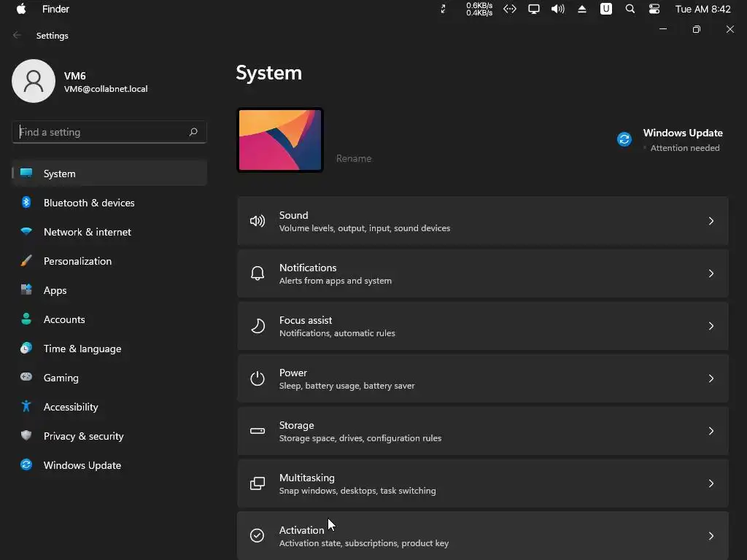Open Sound settings row
This screenshot has width=747, height=560.
click(x=483, y=221)
